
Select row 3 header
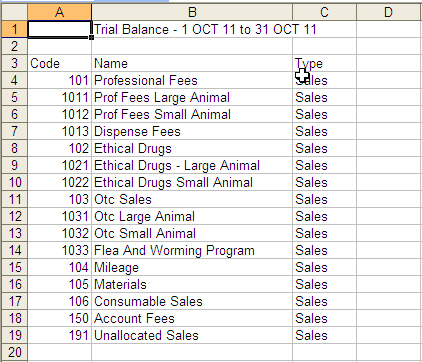click(14, 63)
